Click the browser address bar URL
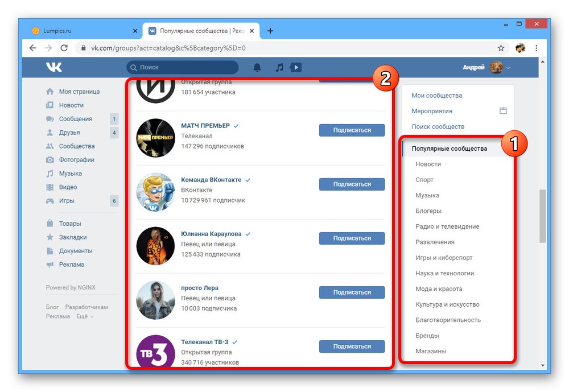This screenshot has height=392, width=569. (x=168, y=48)
